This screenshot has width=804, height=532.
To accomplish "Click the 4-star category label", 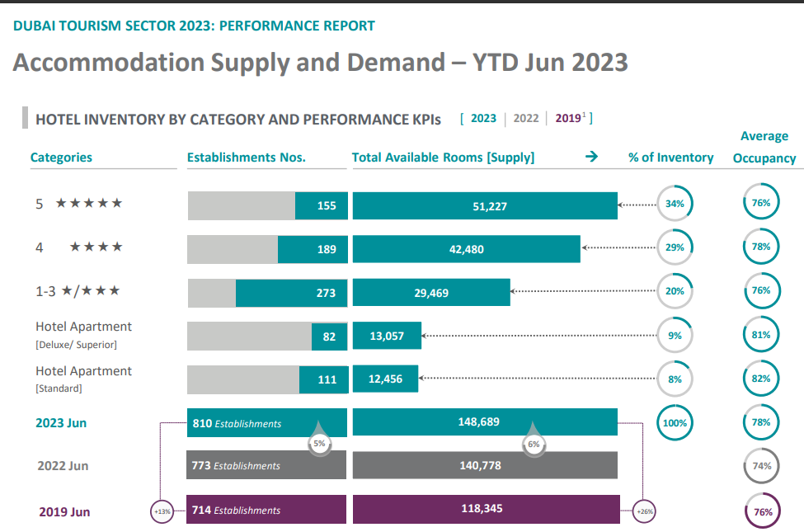I will point(79,247).
